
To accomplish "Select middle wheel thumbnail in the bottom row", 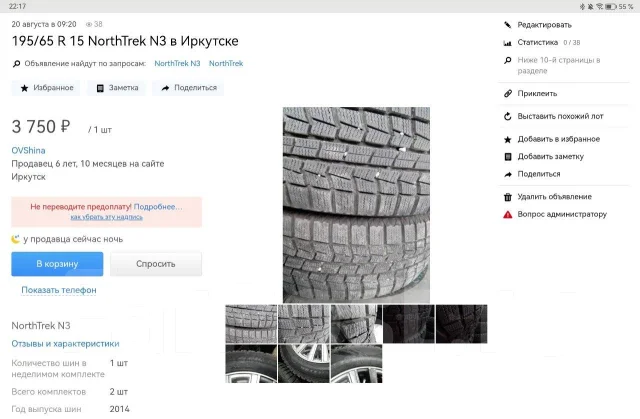I will coord(304,364).
